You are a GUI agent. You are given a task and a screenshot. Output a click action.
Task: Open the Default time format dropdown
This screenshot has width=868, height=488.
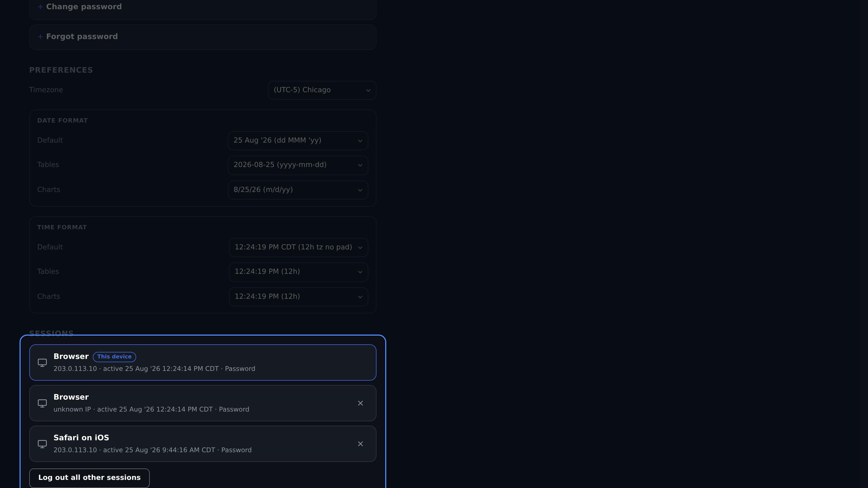click(299, 247)
